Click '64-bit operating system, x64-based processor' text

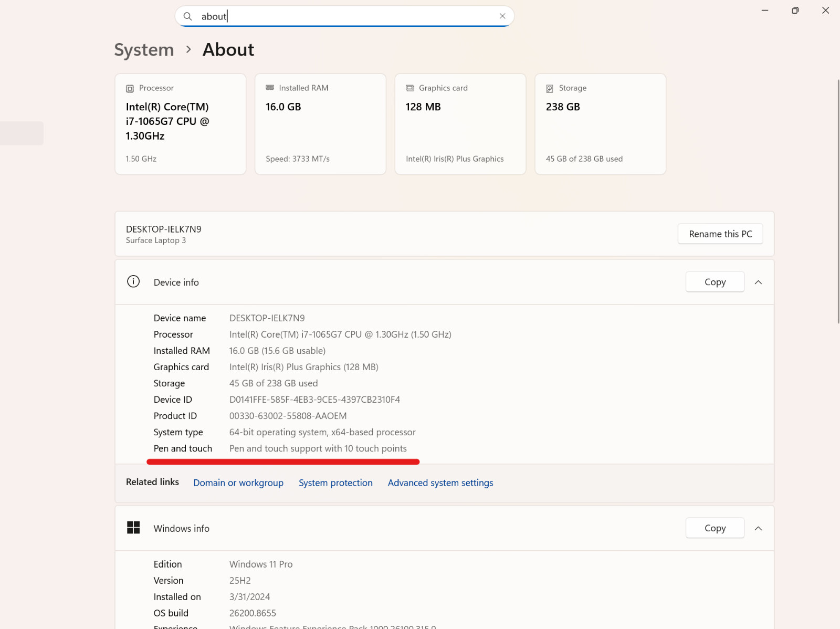click(x=322, y=432)
